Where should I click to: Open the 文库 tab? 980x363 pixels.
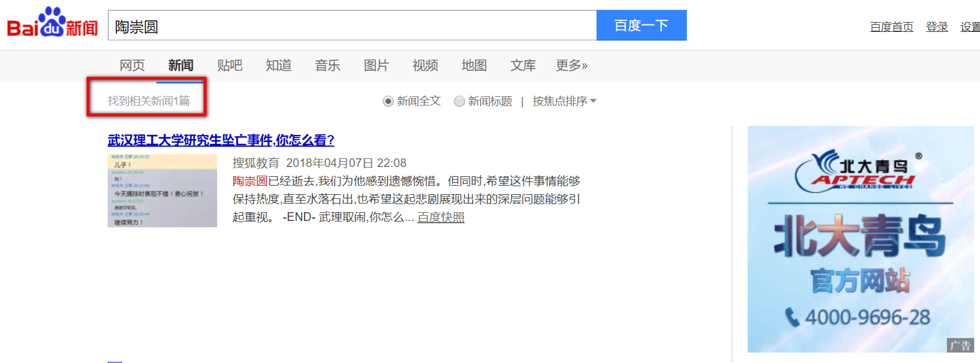(x=523, y=66)
